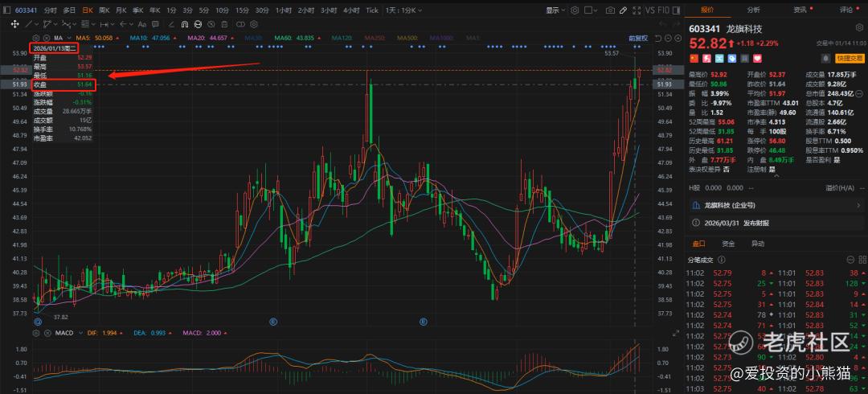This screenshot has height=394, width=868.
Task: Select the 15分 interval
Action: [242, 10]
